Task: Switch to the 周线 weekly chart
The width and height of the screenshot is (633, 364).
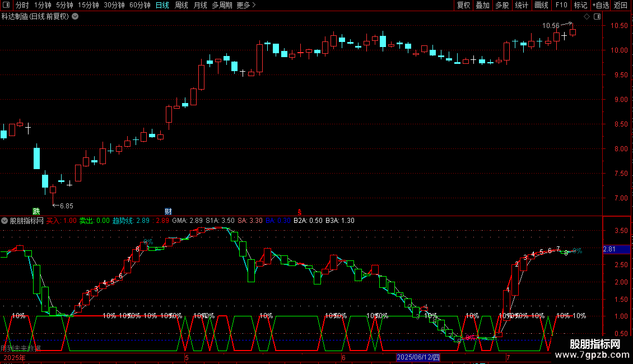Action: pos(181,5)
